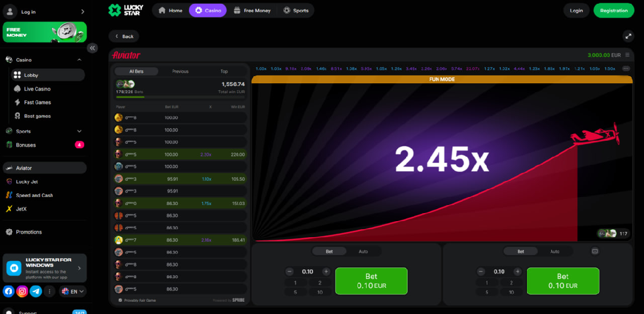Screen dimensions: 644x314
Task: Set right bet to quick amount 5
Action: point(487,292)
